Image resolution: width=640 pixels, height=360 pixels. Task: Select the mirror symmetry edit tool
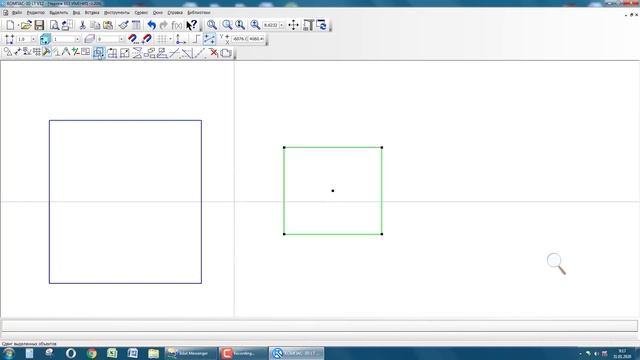click(137, 53)
